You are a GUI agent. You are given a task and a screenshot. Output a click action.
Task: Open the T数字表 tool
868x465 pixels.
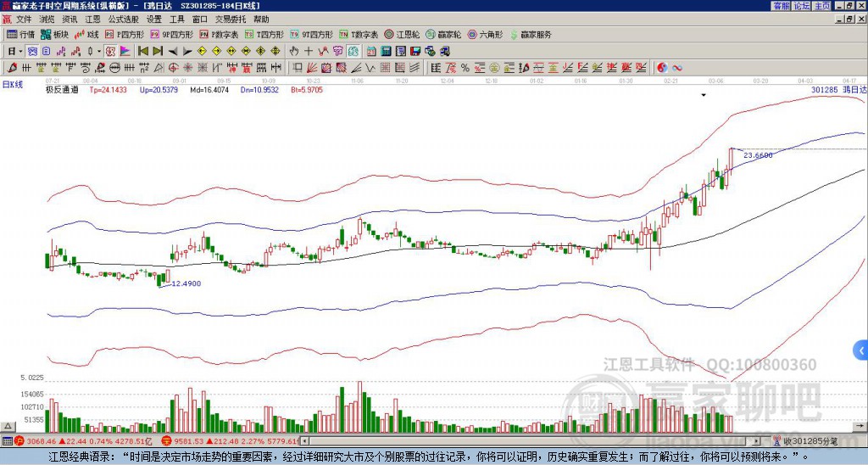coord(359,34)
